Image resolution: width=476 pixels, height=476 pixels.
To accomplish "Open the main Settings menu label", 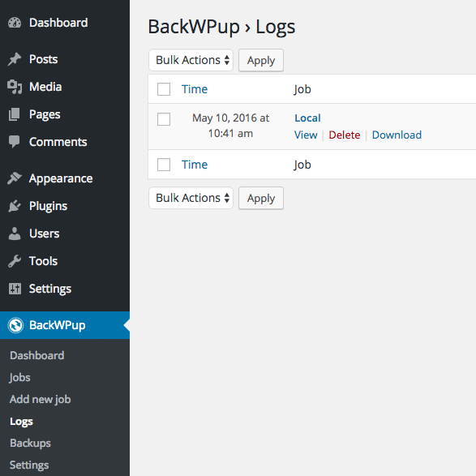I will 50,289.
